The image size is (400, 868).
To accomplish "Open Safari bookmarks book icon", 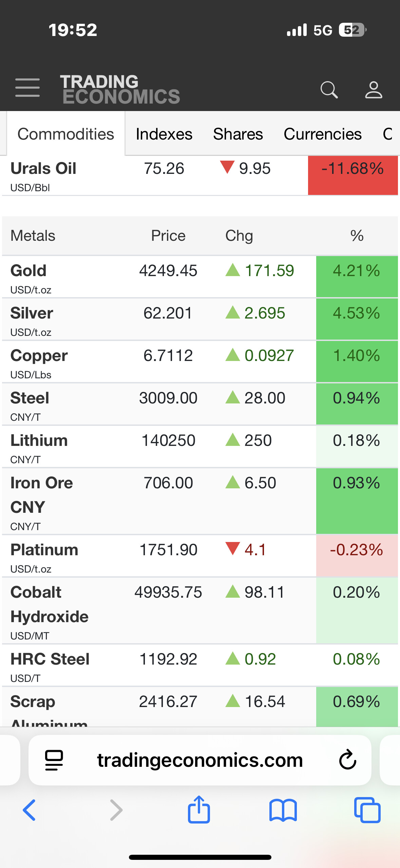I will [283, 810].
